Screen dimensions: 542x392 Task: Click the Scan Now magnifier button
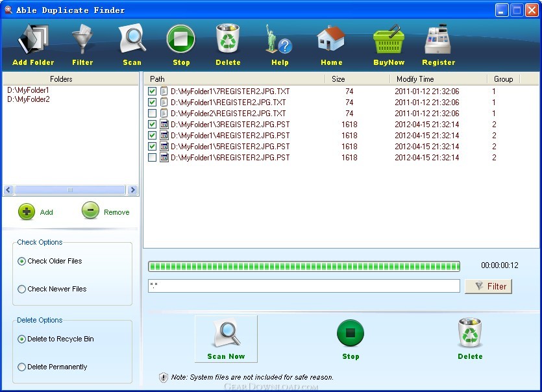coord(226,339)
